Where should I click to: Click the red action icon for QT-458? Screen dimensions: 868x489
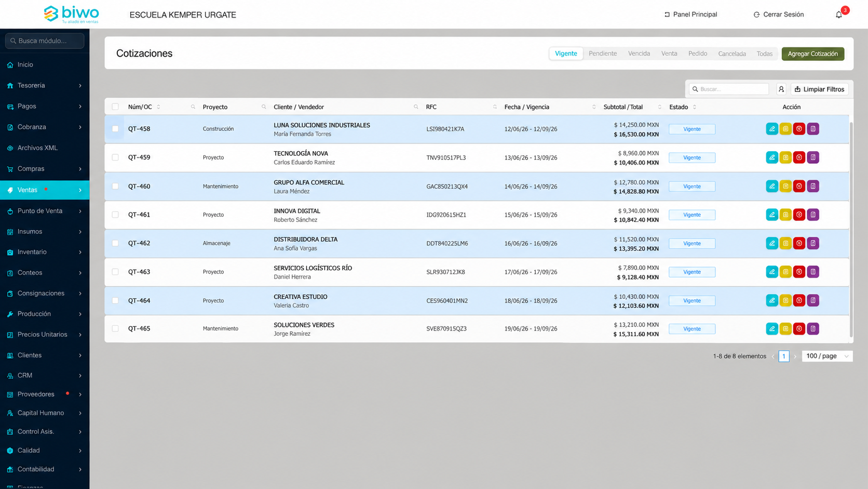[799, 129]
